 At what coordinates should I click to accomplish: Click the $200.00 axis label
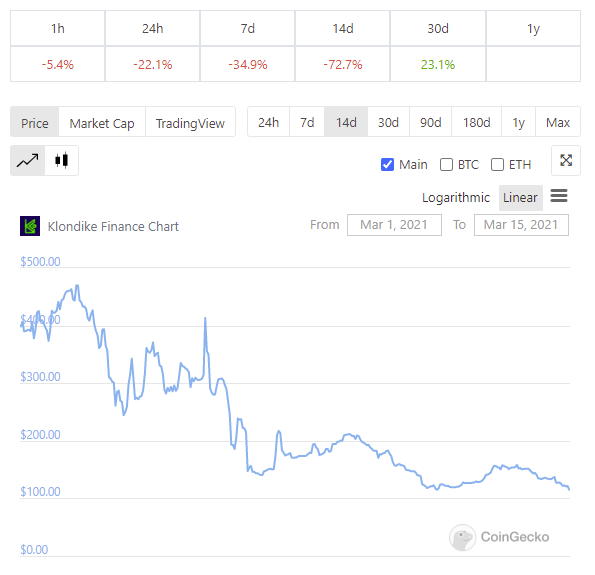[40, 435]
